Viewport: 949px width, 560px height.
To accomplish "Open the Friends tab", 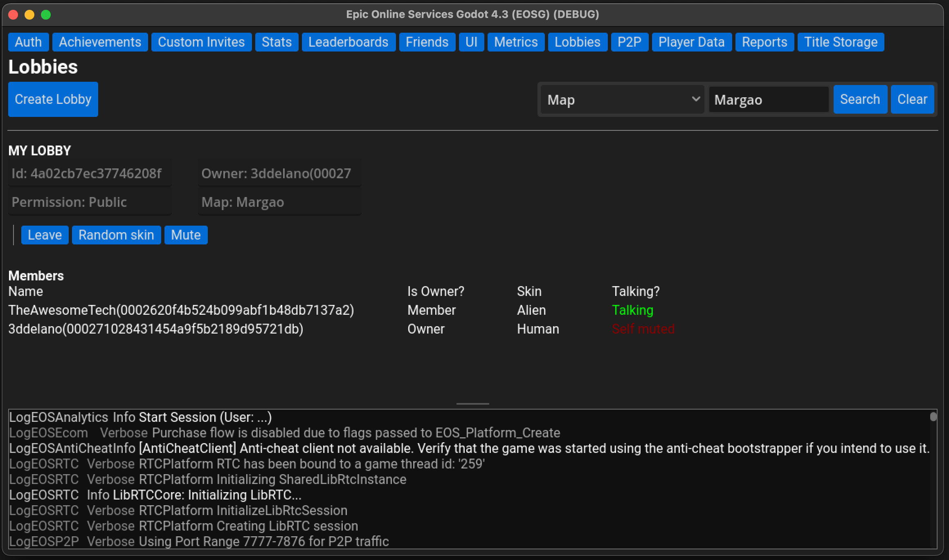I will click(x=427, y=42).
